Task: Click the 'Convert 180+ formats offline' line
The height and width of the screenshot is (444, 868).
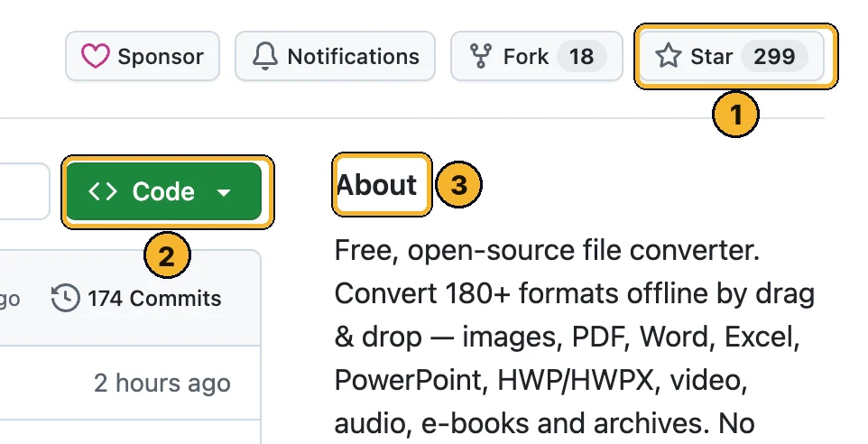Action: [575, 294]
